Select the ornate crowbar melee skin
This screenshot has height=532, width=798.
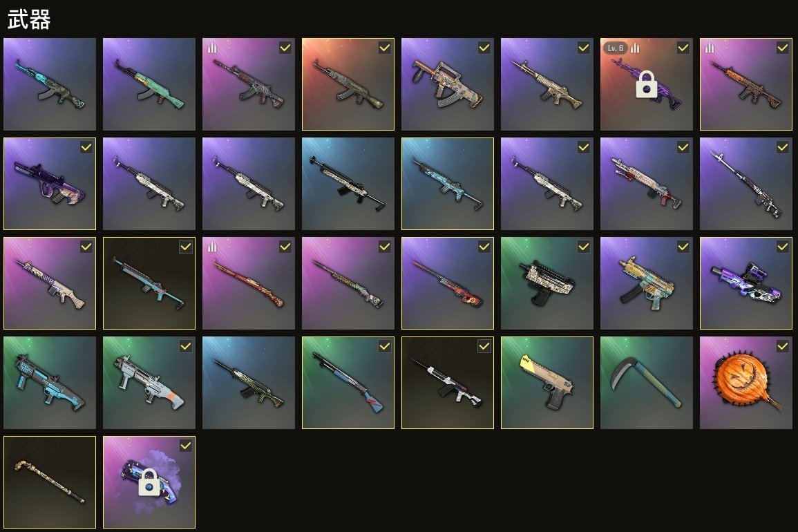click(x=49, y=482)
